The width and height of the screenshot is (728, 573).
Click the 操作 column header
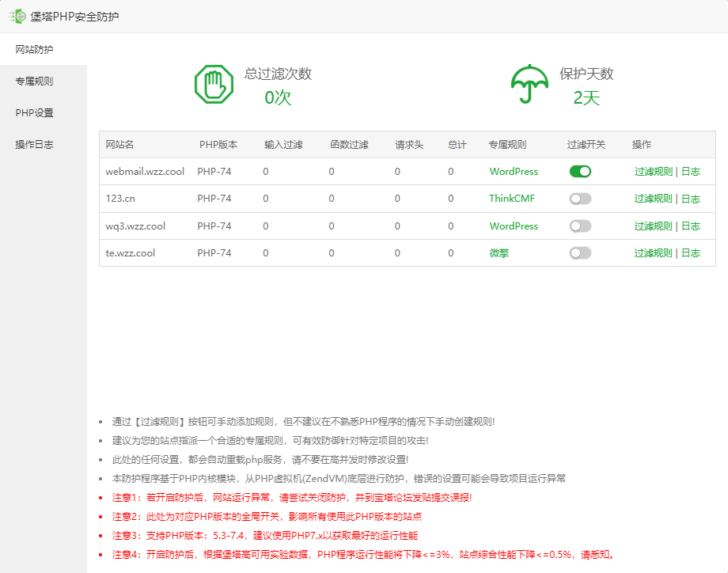click(642, 144)
